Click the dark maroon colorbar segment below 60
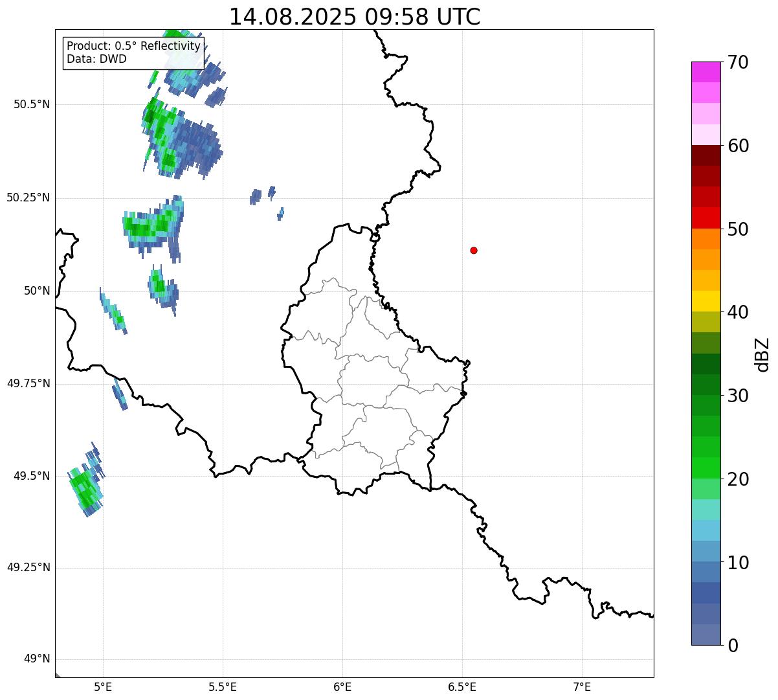 [x=706, y=155]
